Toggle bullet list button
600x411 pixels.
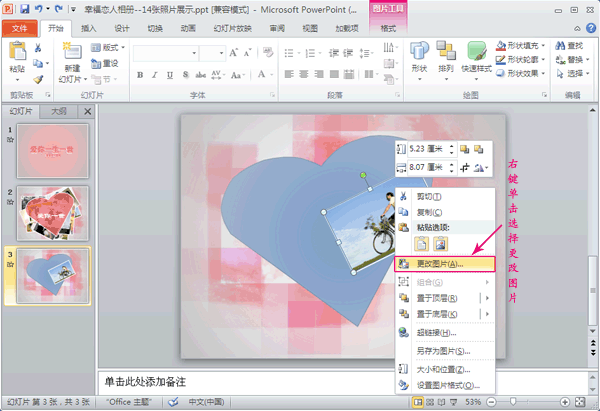point(289,53)
